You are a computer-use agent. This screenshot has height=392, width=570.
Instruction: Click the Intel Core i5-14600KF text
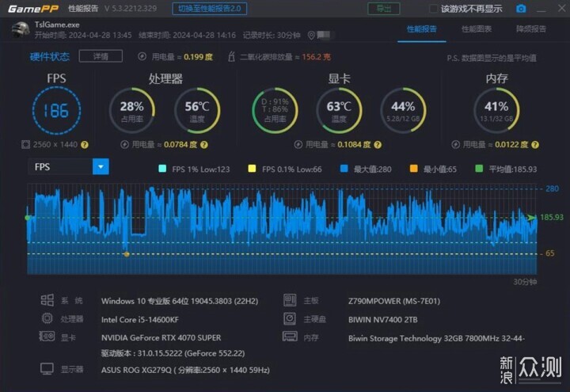140,320
